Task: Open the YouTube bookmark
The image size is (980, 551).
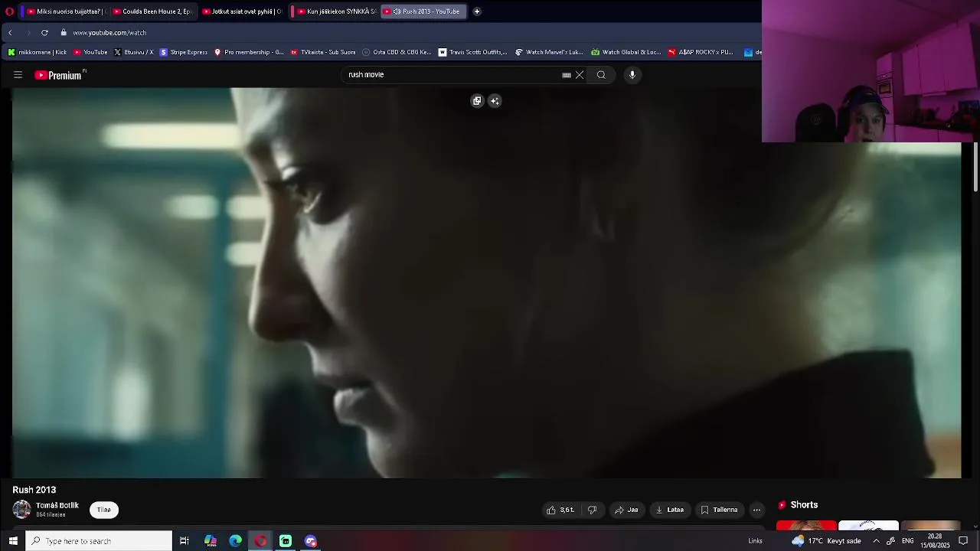Action: pyautogui.click(x=90, y=52)
